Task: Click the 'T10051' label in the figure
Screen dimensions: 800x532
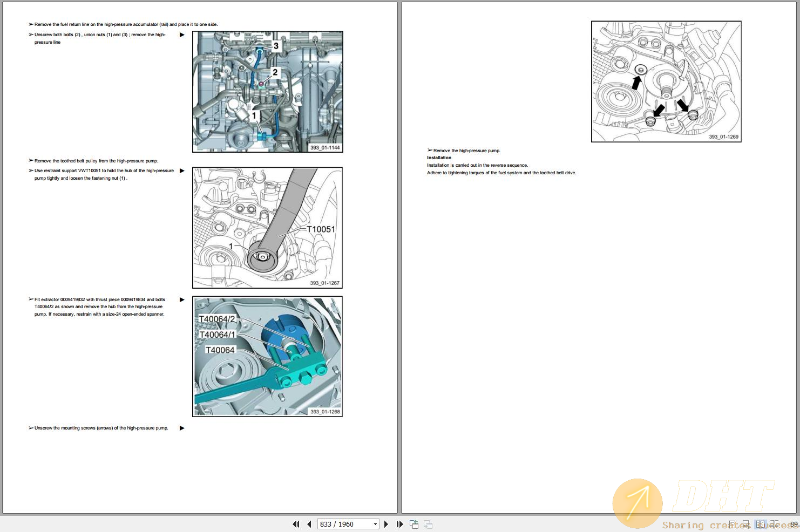Action: click(321, 229)
